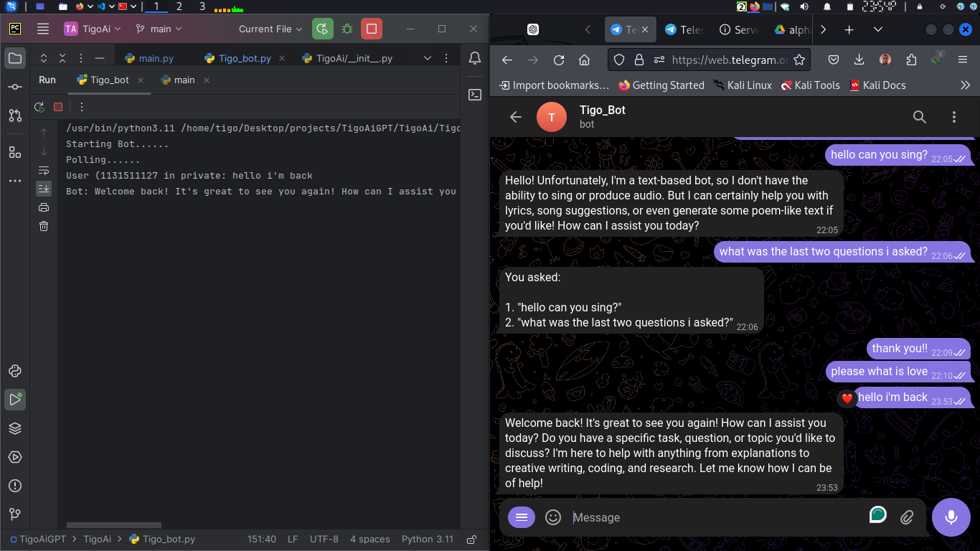Open PyCharm notifications bell

coord(475,58)
